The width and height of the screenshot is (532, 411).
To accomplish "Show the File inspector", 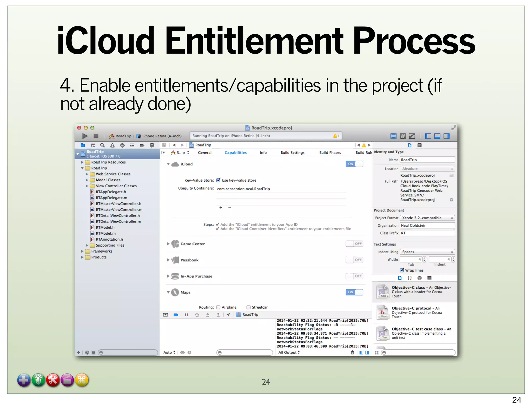I will [x=410, y=145].
